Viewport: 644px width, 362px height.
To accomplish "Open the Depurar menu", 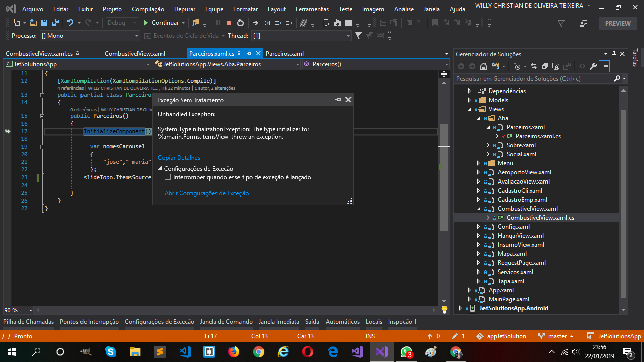I will click(x=185, y=9).
